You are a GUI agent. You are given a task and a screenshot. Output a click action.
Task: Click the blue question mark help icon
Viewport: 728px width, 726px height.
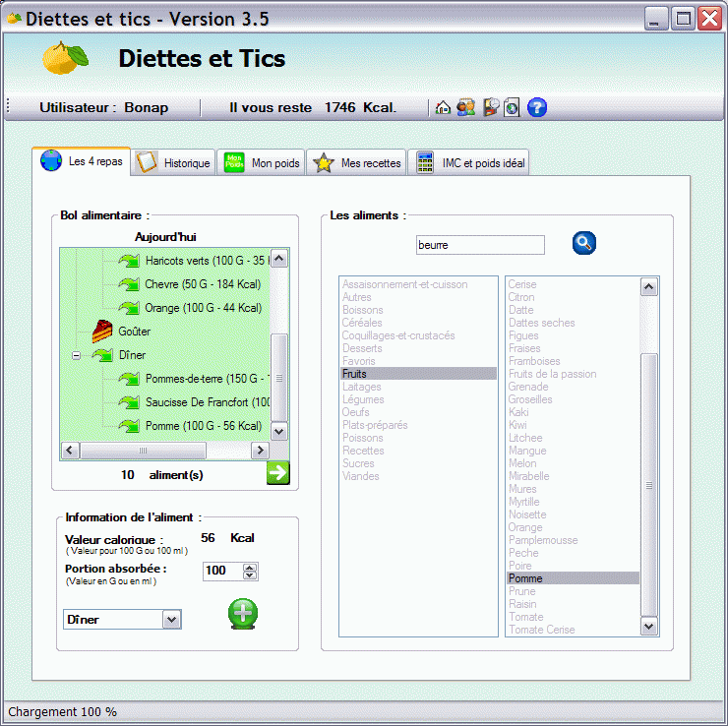pyautogui.click(x=536, y=108)
